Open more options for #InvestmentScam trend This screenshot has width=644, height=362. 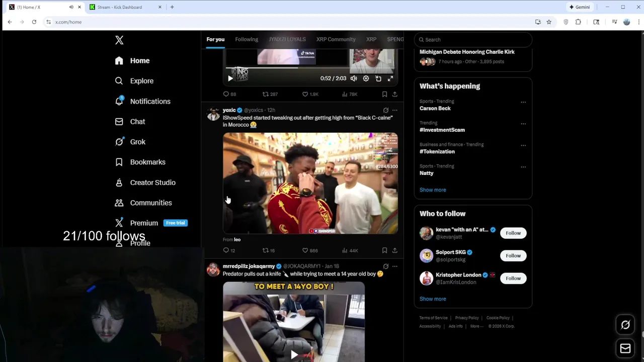[523, 124]
